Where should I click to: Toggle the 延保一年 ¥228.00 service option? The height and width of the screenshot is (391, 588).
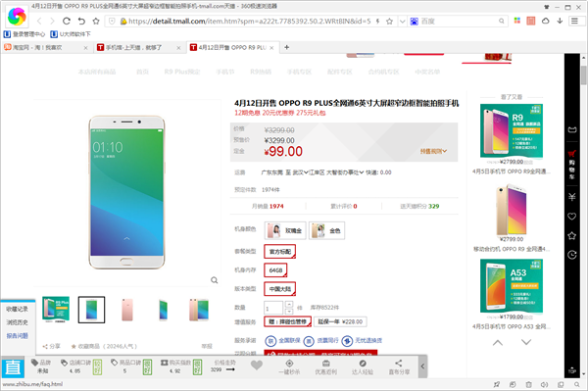click(x=340, y=321)
